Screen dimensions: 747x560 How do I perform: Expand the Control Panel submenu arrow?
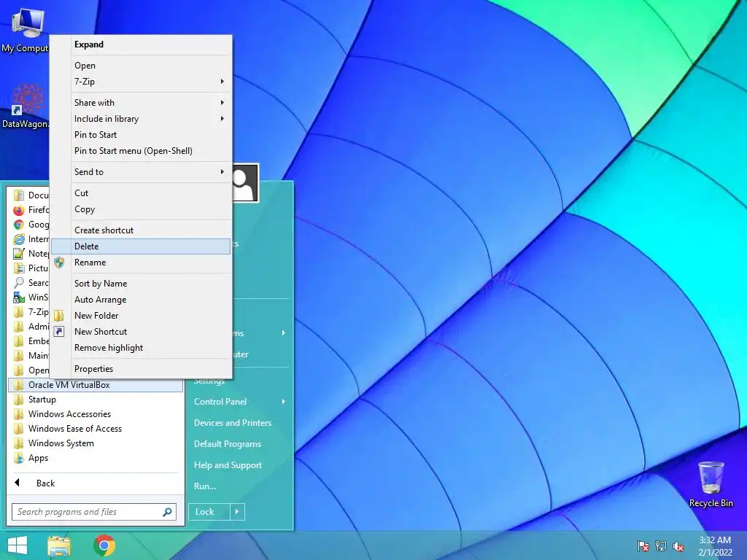click(x=284, y=402)
